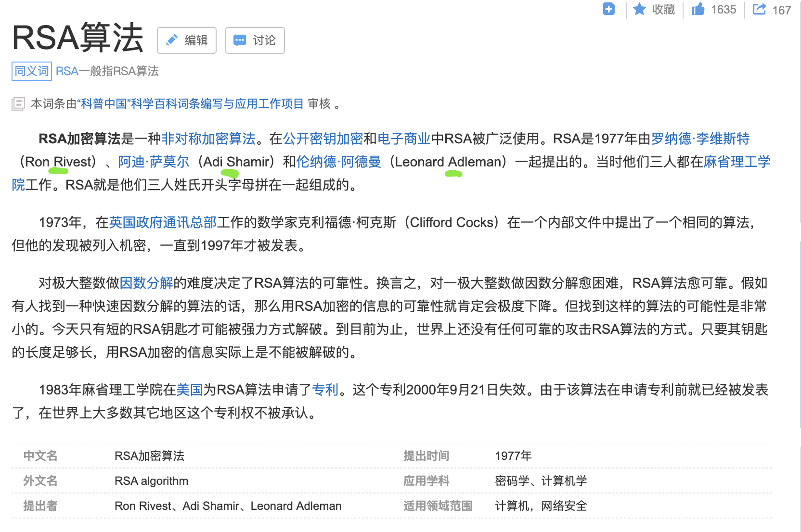Open the 讨论 discussion button
This screenshot has width=801, height=532.
255,40
